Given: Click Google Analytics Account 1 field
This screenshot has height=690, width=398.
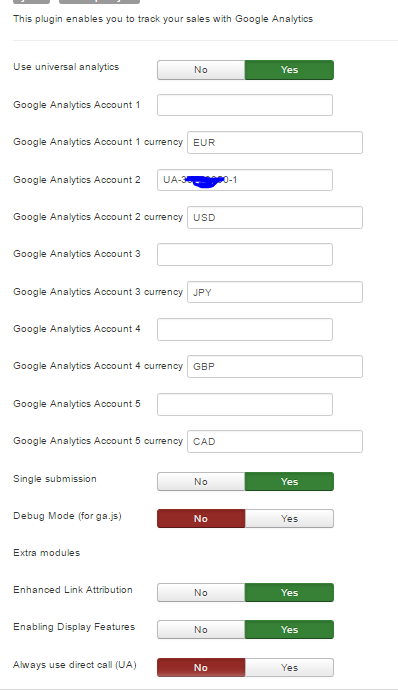Looking at the screenshot, I should pos(245,105).
